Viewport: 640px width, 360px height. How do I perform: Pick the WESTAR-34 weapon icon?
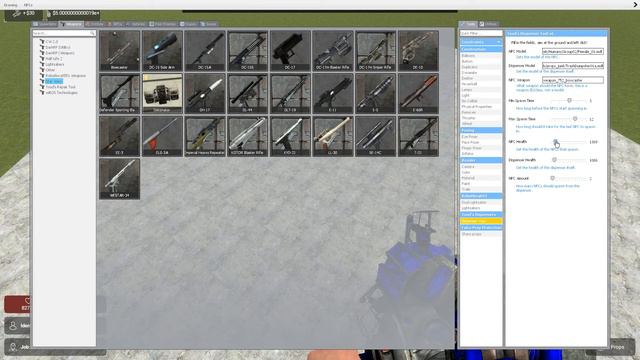pyautogui.click(x=120, y=179)
